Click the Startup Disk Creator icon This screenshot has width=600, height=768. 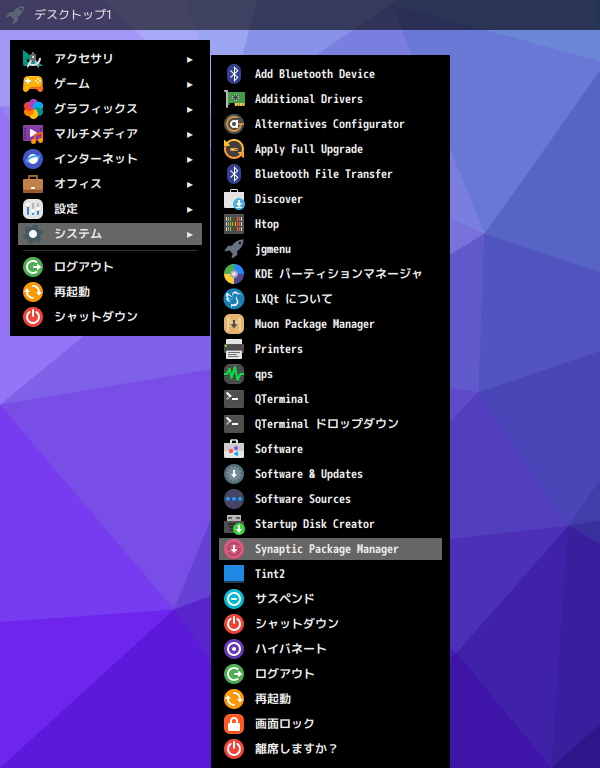[234, 524]
